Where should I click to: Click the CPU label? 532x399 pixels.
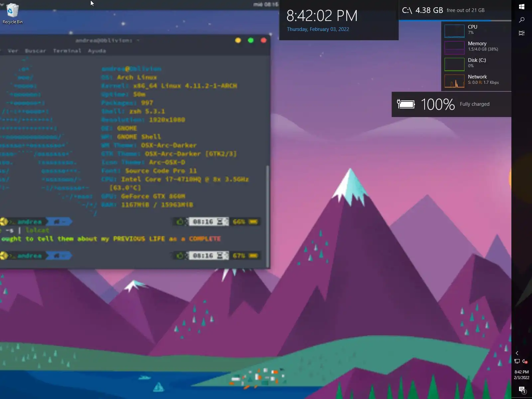[472, 27]
